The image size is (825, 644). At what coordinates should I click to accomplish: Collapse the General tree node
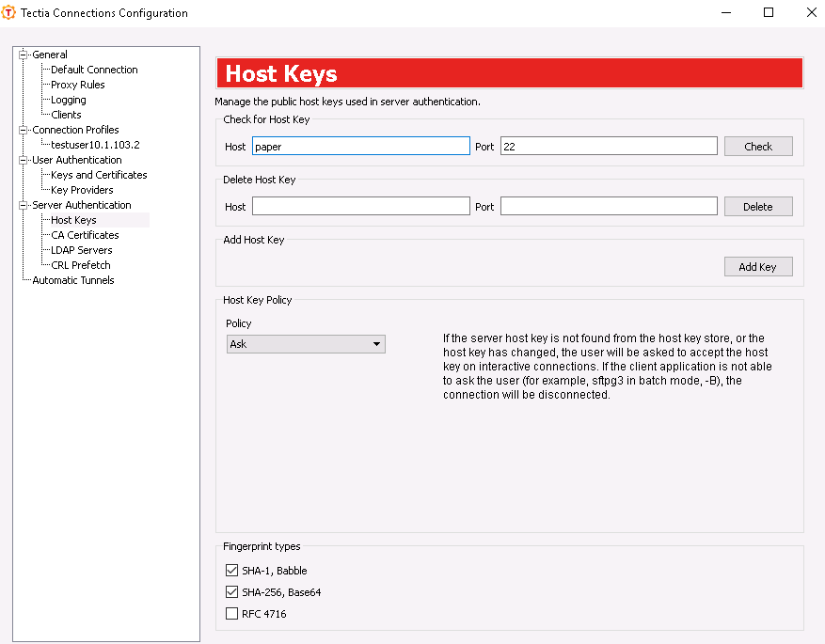23,55
